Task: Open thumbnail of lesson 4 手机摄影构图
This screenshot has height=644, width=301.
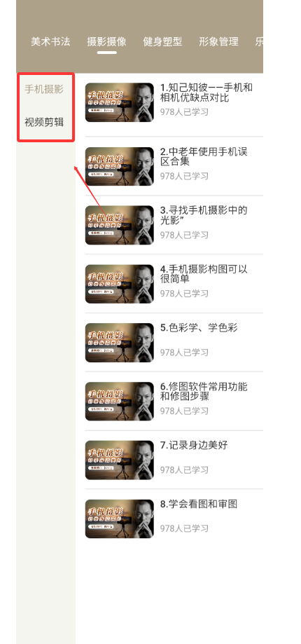Action: click(x=119, y=284)
